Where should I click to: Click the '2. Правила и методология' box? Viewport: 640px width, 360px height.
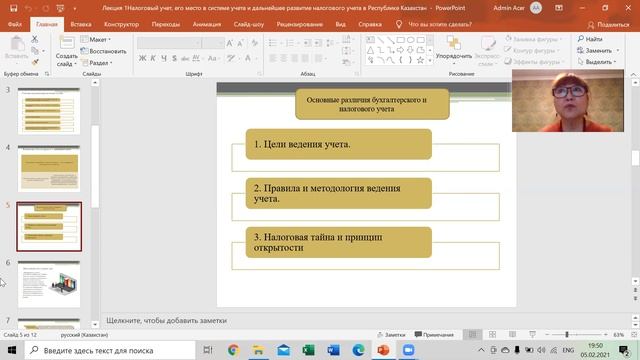tap(338, 193)
